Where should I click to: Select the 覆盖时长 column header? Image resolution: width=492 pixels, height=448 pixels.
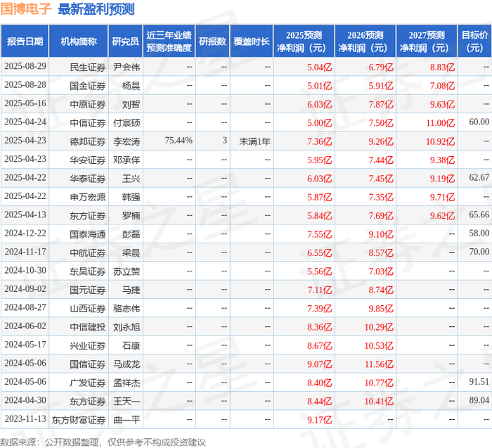252,41
